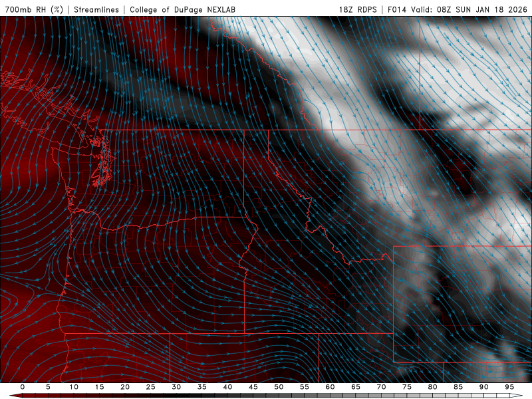Click the '15' value on RH color scale
The image size is (532, 399).
click(99, 387)
